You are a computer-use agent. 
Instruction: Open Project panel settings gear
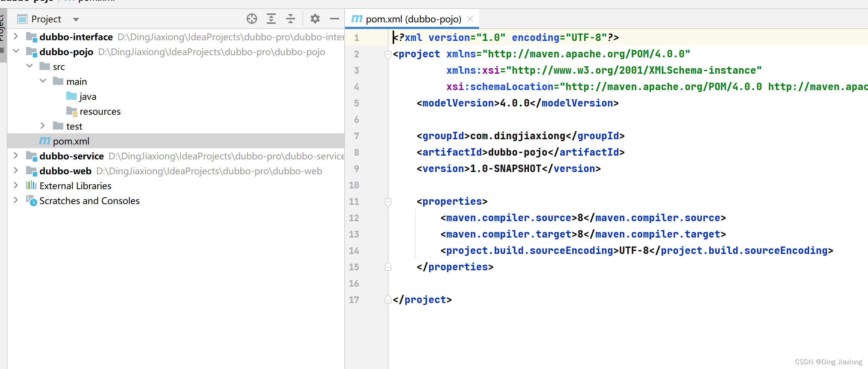pyautogui.click(x=315, y=19)
